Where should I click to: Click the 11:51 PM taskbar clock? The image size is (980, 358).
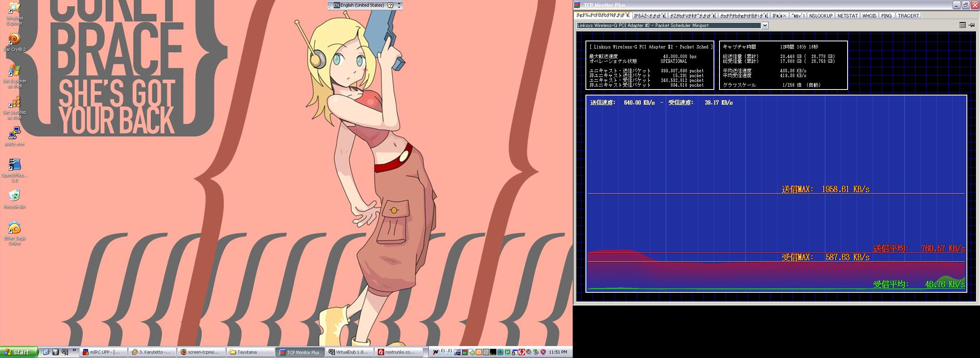(558, 352)
